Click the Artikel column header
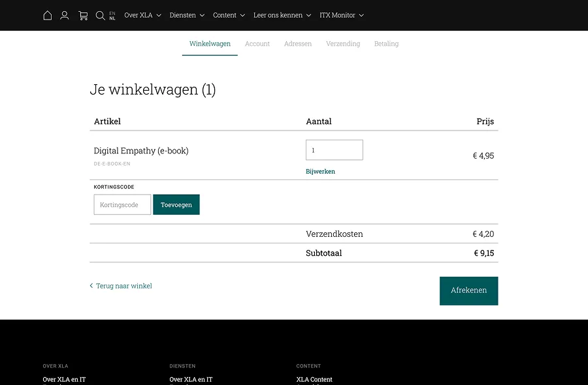588x385 pixels. click(x=107, y=121)
